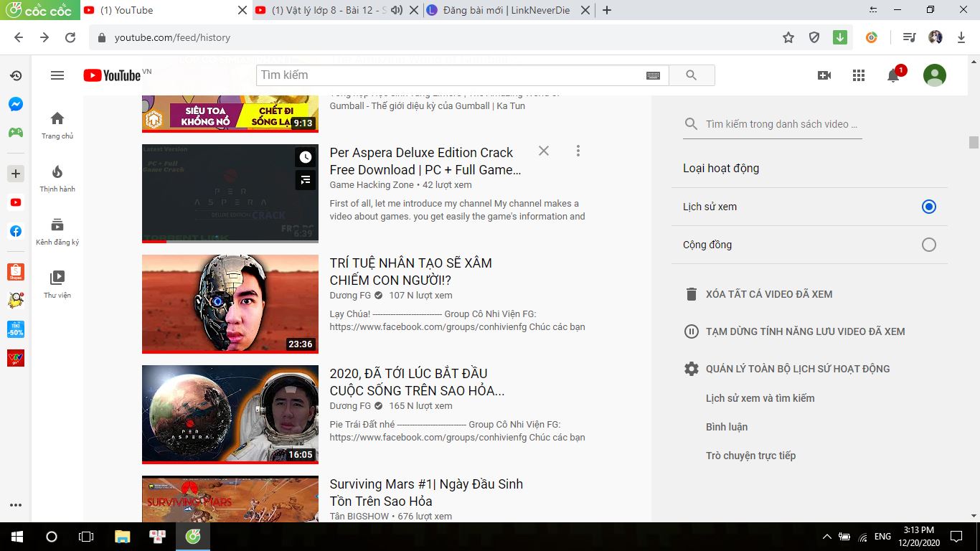Click Xóa tất cả video đã xem
980x551 pixels.
coord(768,294)
